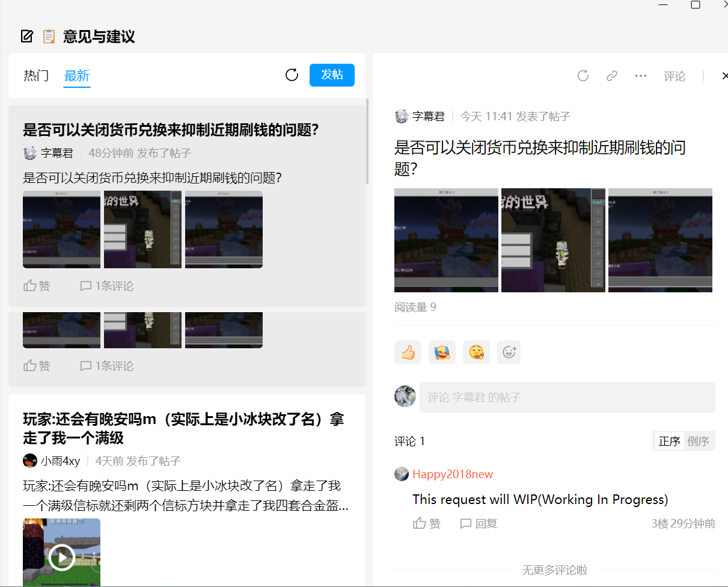Play the video in 小雨4xy's post
The height and width of the screenshot is (587, 728).
[x=61, y=557]
